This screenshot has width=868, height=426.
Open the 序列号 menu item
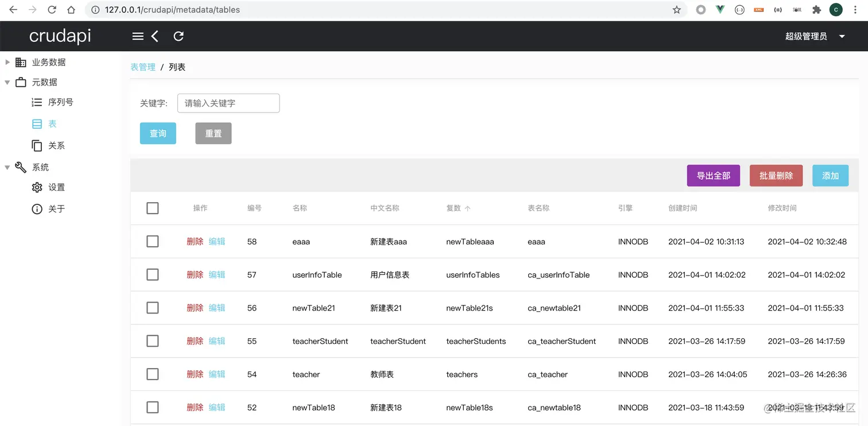60,102
